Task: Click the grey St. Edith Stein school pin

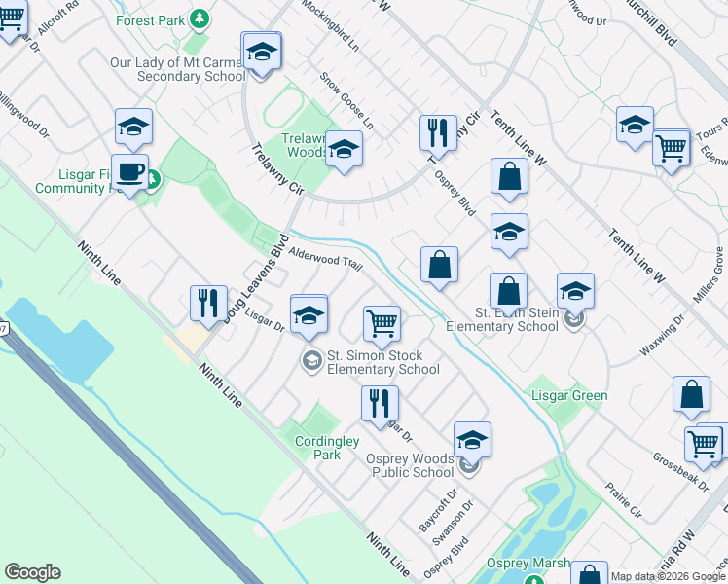Action: [574, 319]
